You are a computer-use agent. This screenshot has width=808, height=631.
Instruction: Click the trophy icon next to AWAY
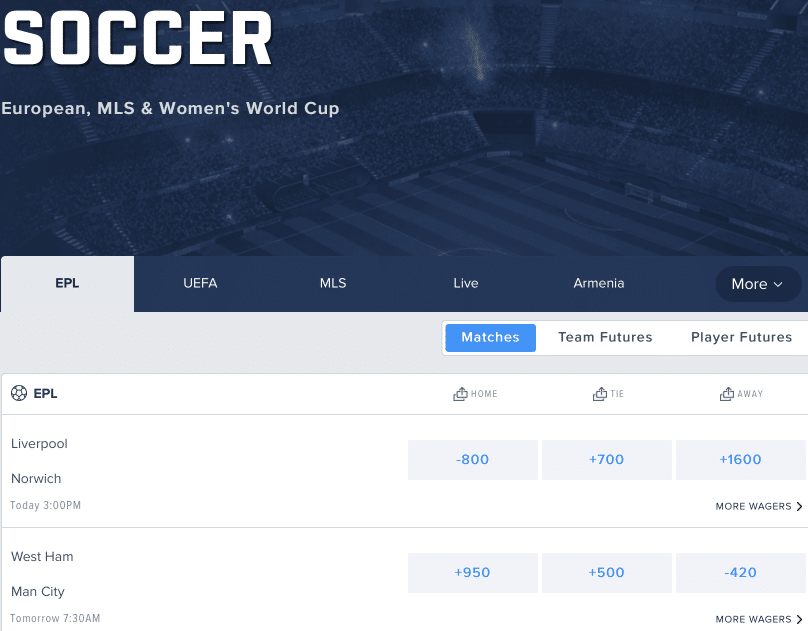727,393
